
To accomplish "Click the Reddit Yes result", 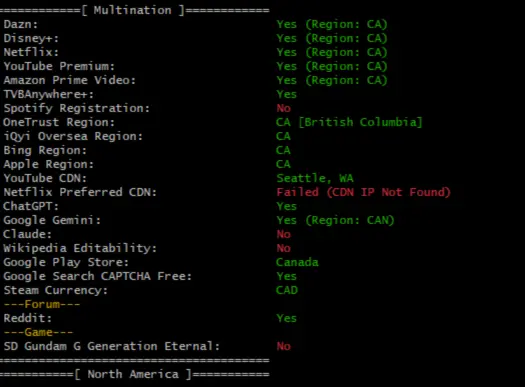I will (287, 318).
